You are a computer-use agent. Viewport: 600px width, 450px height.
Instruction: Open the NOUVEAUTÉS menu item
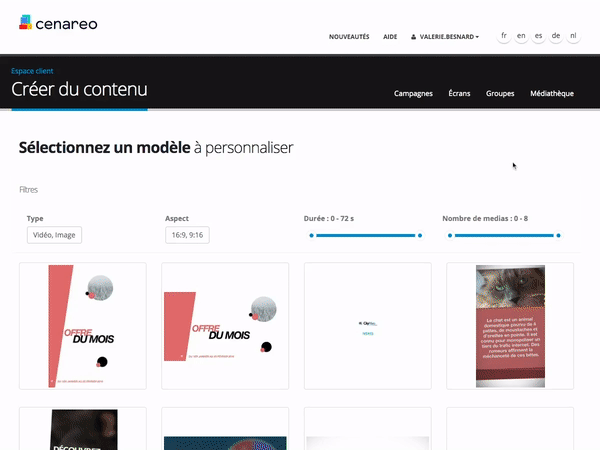pos(349,37)
